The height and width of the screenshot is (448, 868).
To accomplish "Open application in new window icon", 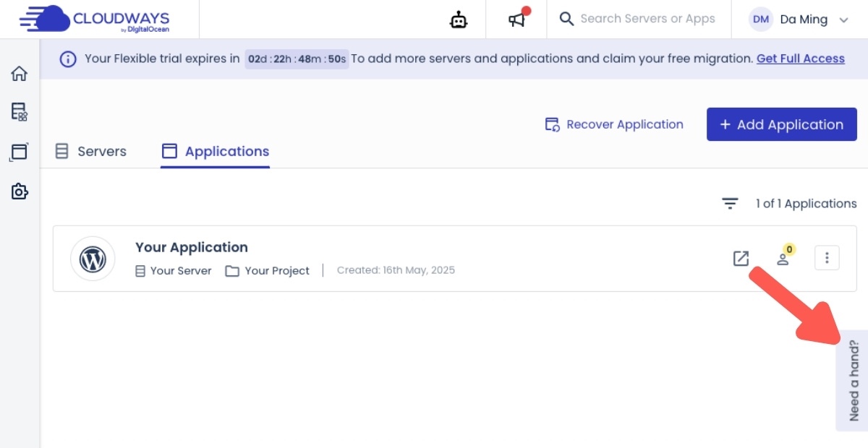I will [741, 258].
